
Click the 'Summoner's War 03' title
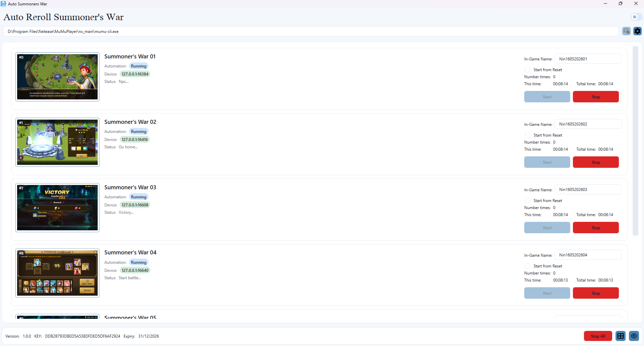click(x=130, y=187)
